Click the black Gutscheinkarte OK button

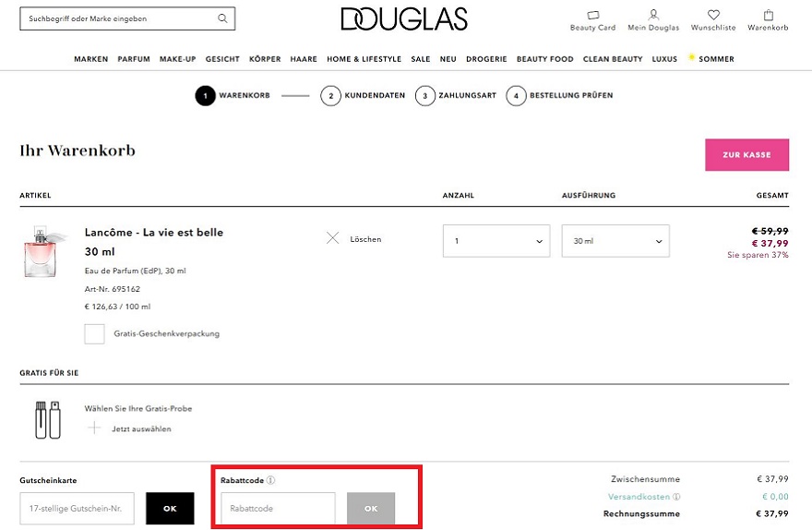pyautogui.click(x=170, y=508)
